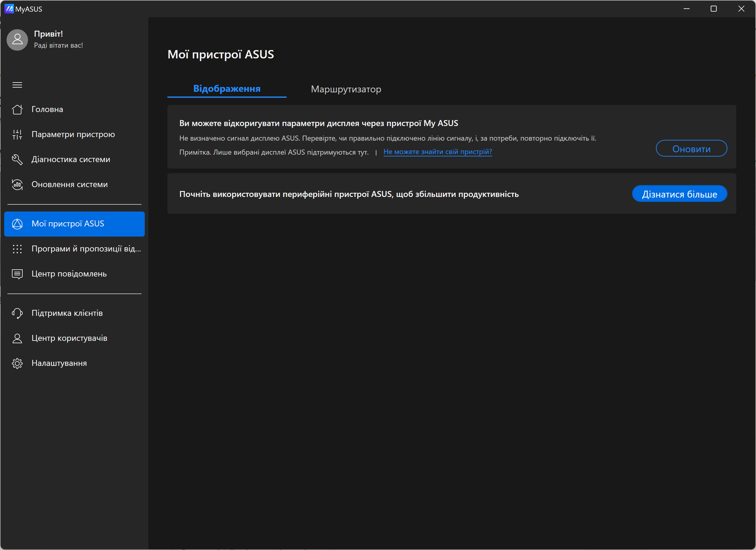Viewport: 756px width, 550px height.
Task: Open Параметри пристрою in sidebar
Action: (x=74, y=134)
